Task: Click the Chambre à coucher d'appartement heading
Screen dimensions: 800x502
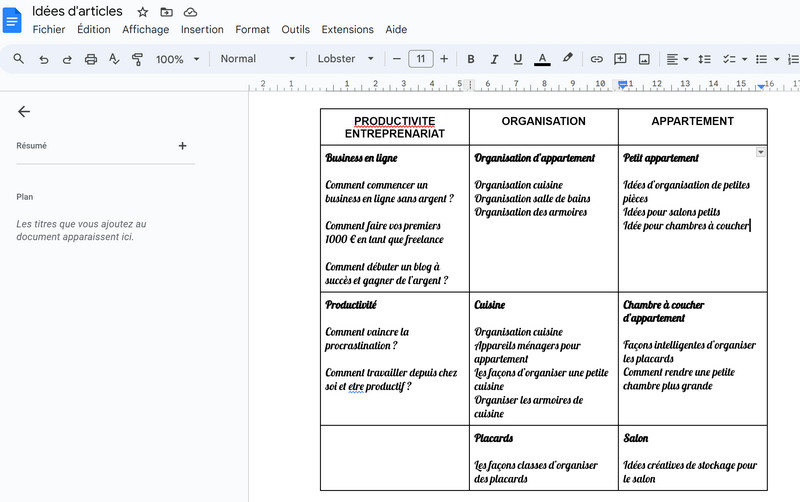Action: pyautogui.click(x=663, y=312)
